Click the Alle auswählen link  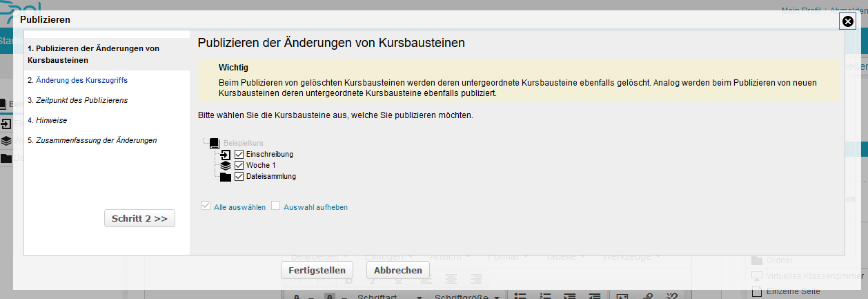[239, 206]
